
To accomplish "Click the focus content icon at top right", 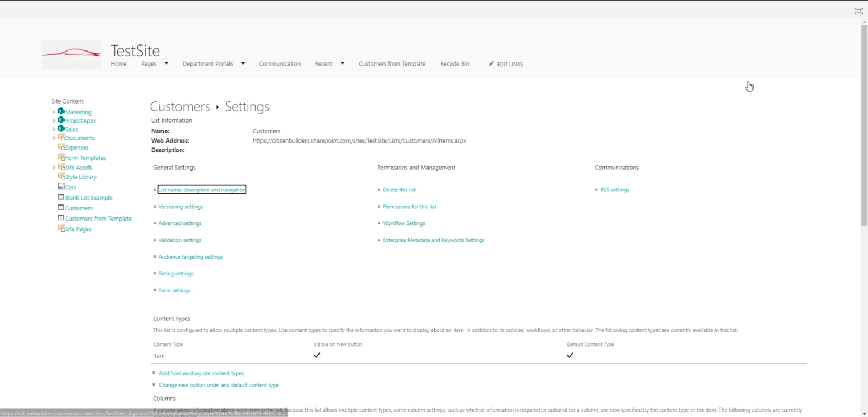I will 859,11.
